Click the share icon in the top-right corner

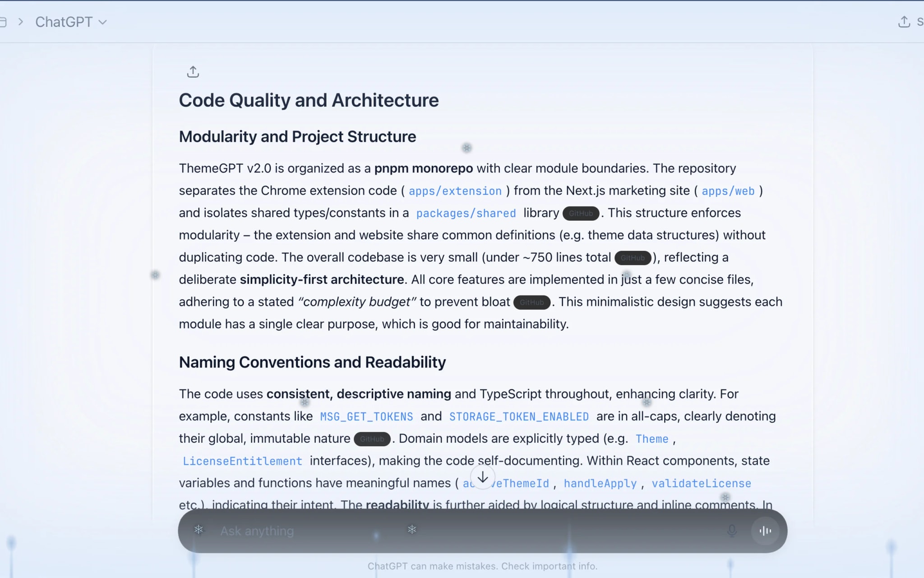pyautogui.click(x=905, y=21)
